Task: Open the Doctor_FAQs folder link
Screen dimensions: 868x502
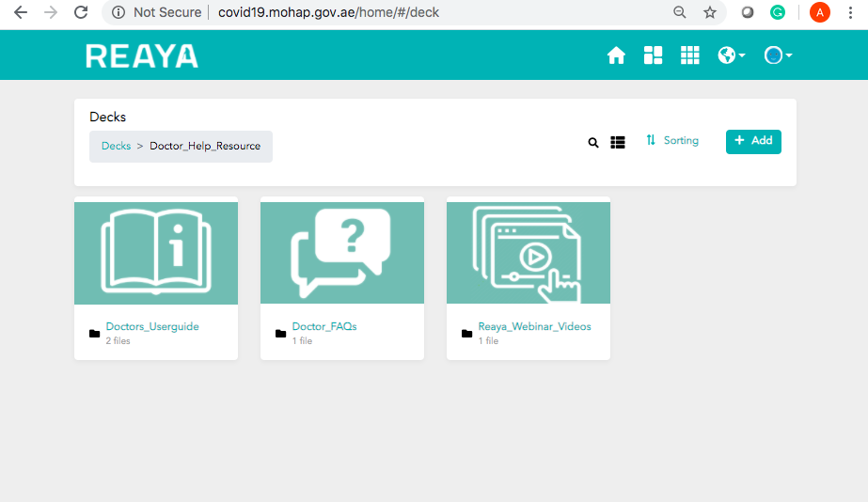Action: pyautogui.click(x=324, y=327)
